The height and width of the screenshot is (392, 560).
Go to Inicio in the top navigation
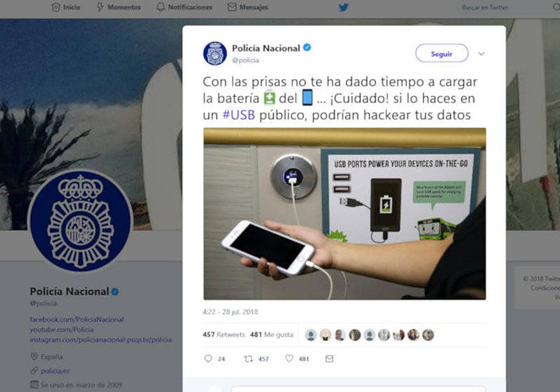[66, 7]
